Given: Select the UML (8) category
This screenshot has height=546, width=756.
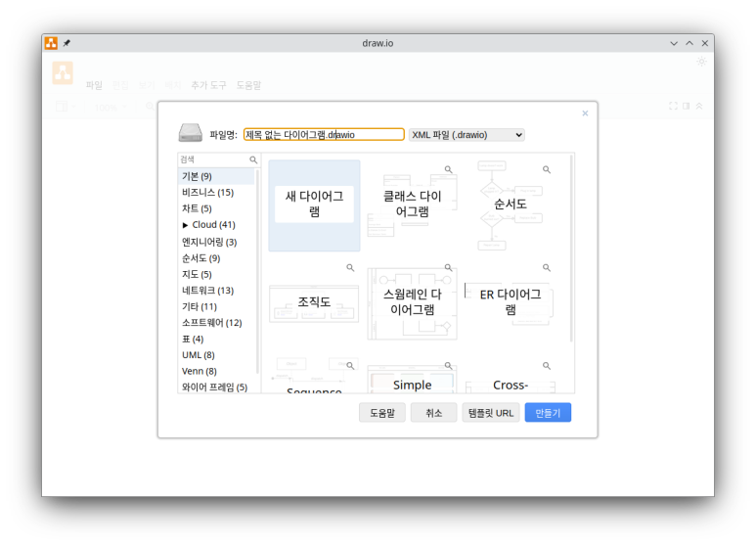Looking at the screenshot, I should [216, 355].
